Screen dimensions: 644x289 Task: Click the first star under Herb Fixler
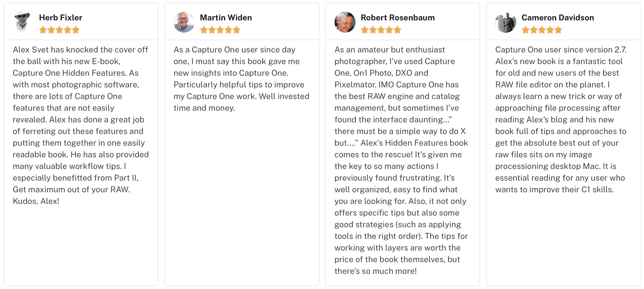coord(43,30)
